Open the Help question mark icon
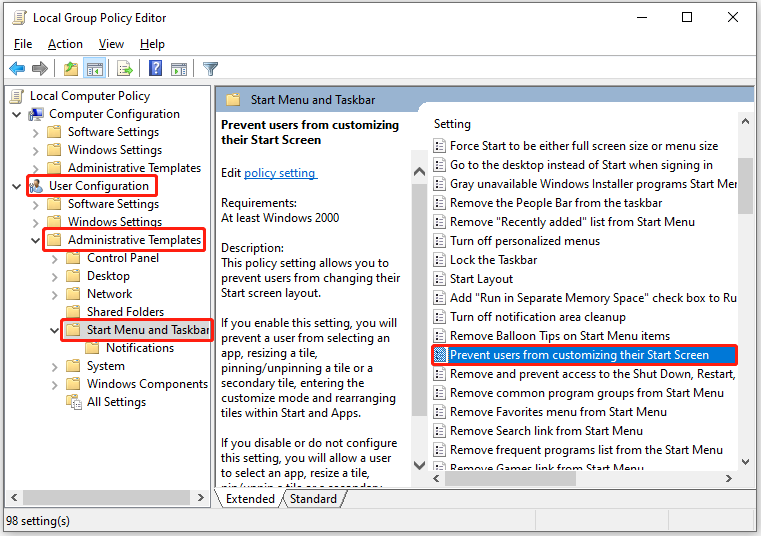761x536 pixels. pos(155,68)
